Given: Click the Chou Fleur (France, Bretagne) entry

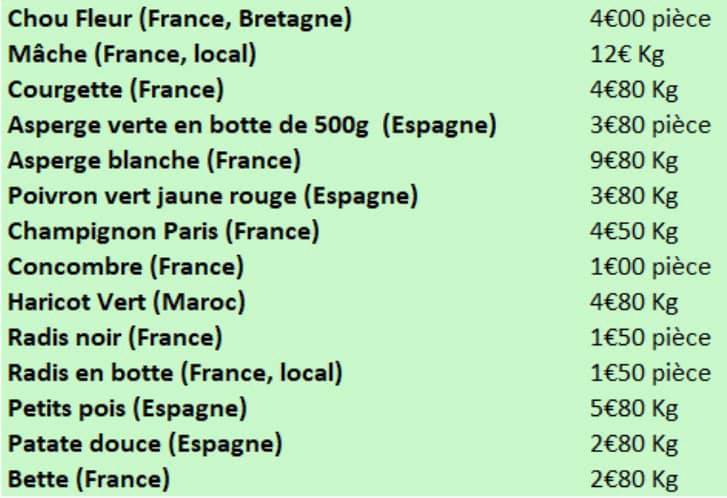Looking at the screenshot, I should tap(179, 20).
